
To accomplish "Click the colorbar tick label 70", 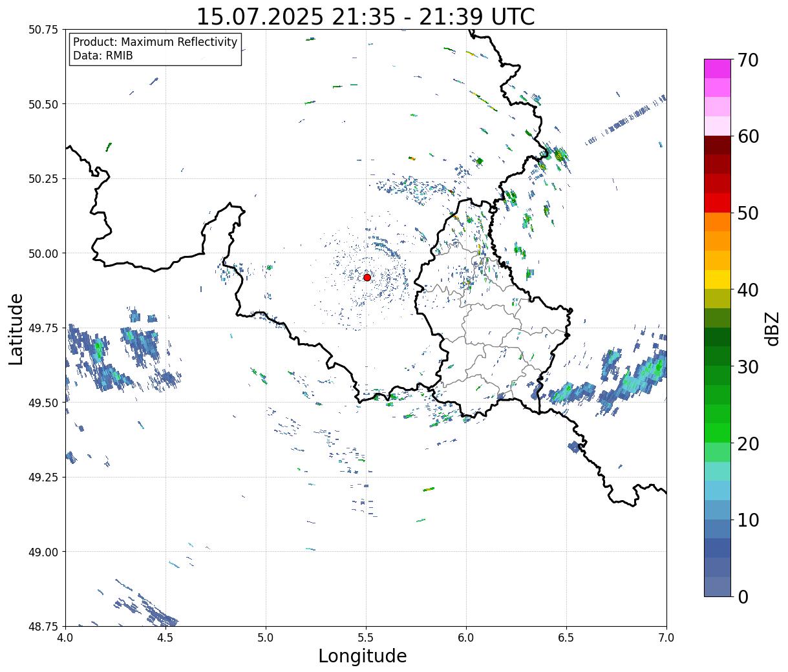I will coord(747,60).
